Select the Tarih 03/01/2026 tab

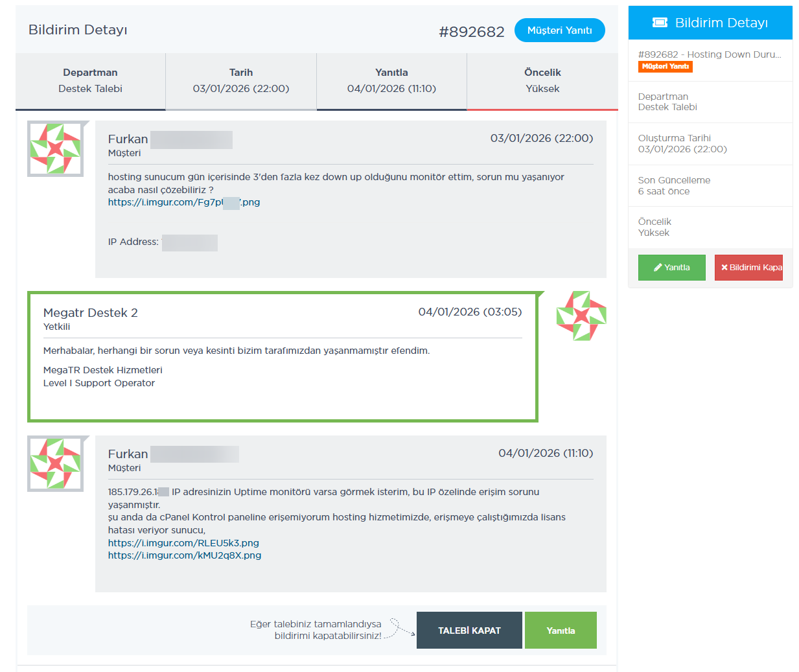pos(241,81)
